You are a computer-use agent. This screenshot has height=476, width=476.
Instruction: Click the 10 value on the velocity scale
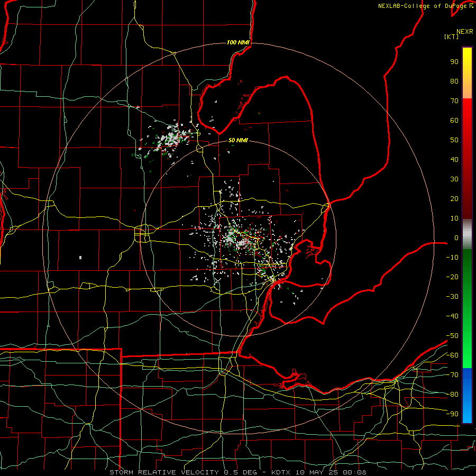(x=454, y=218)
